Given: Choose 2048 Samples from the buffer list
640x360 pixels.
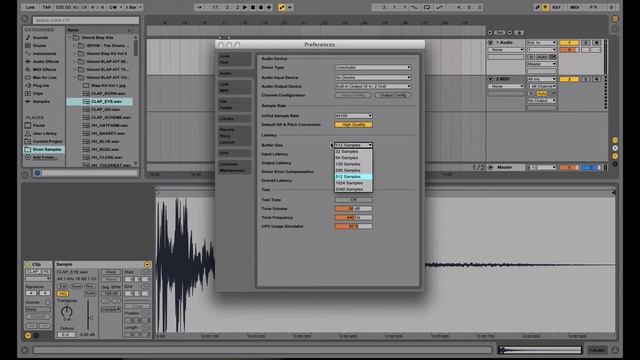Looking at the screenshot, I should 353,189.
